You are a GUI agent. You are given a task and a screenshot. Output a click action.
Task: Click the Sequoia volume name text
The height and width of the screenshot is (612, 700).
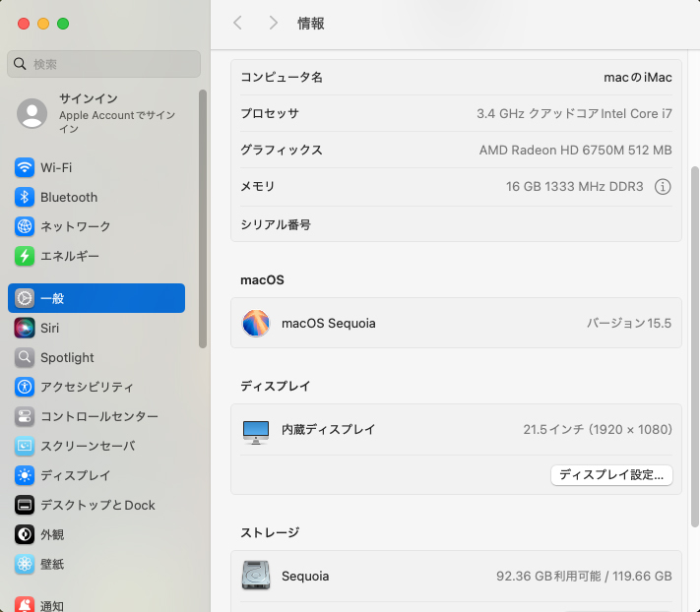pyautogui.click(x=305, y=576)
